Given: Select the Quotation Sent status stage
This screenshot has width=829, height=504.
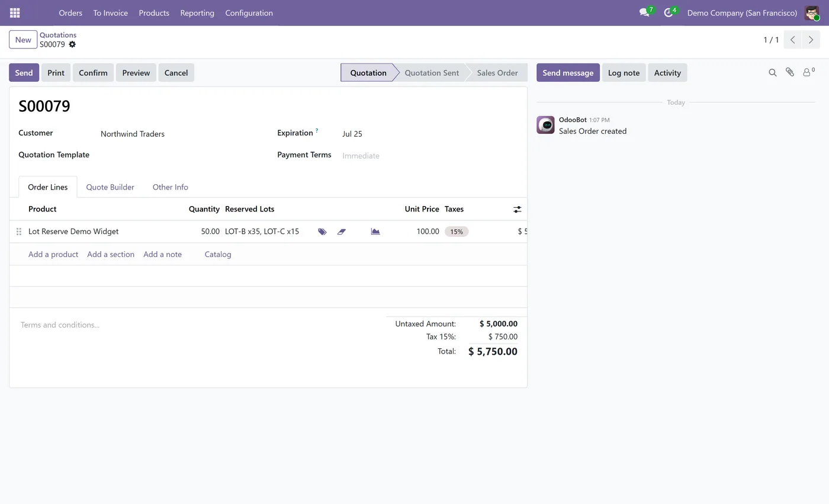Looking at the screenshot, I should point(432,72).
